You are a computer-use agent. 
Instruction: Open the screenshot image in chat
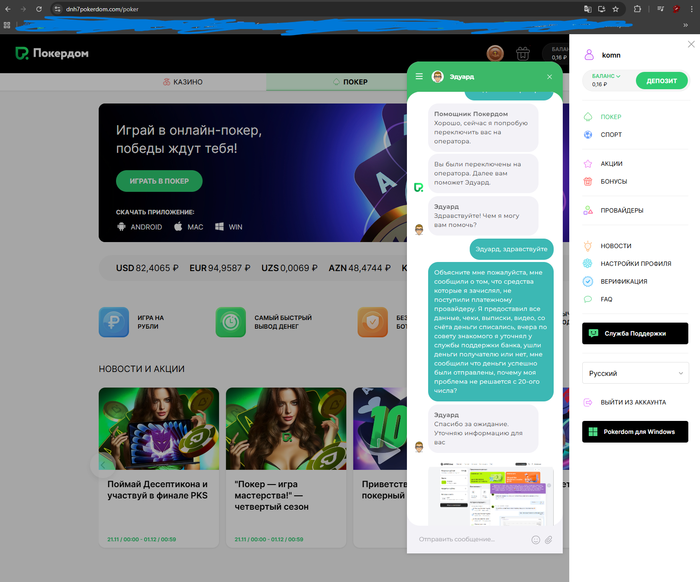[491, 494]
